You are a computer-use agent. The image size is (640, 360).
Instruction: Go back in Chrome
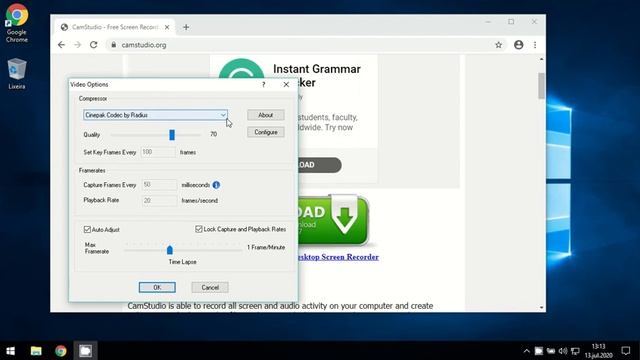pos(61,45)
